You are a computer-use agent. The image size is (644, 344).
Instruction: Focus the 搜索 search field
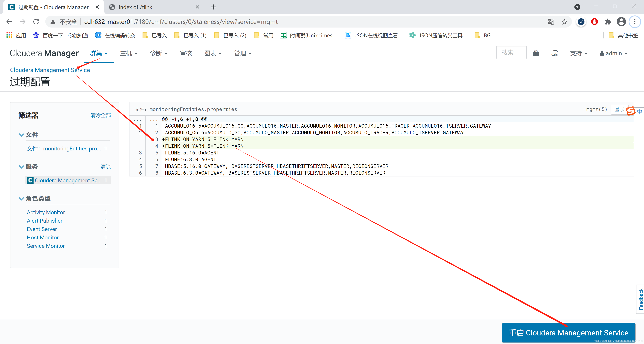click(511, 53)
